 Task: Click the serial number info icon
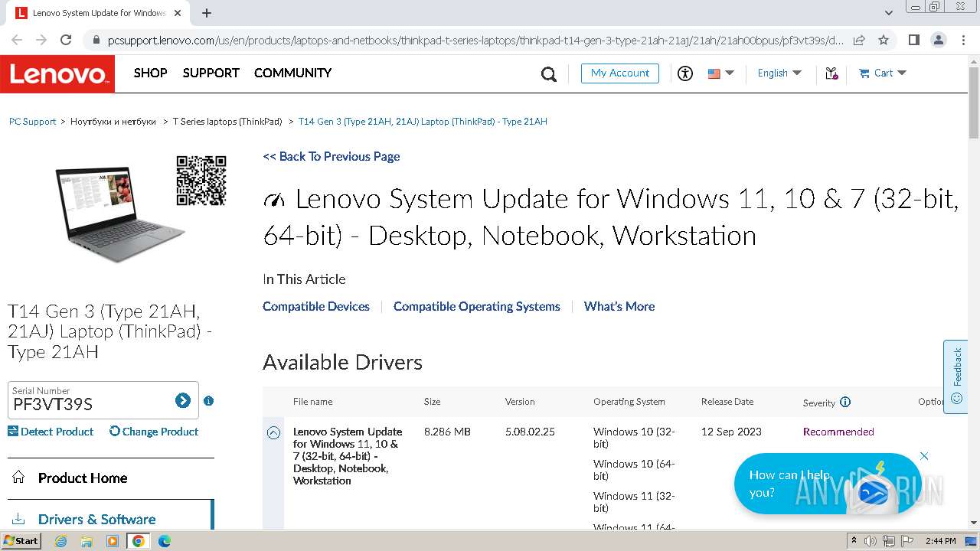click(x=208, y=401)
